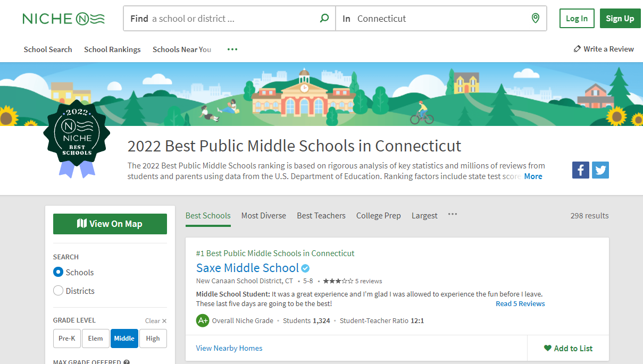Viewport: 643px width, 364px height.
Task: Click the Niche logo
Action: [x=63, y=19]
